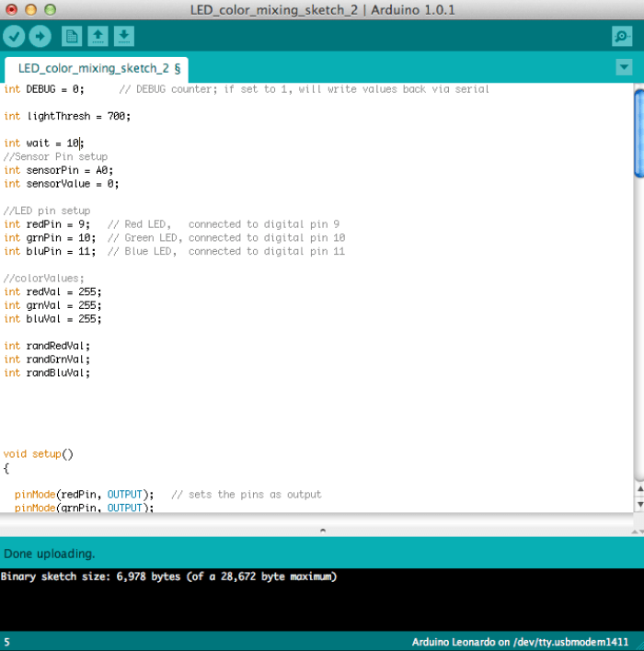
Task: Open the Serial Monitor
Action: pos(622,37)
